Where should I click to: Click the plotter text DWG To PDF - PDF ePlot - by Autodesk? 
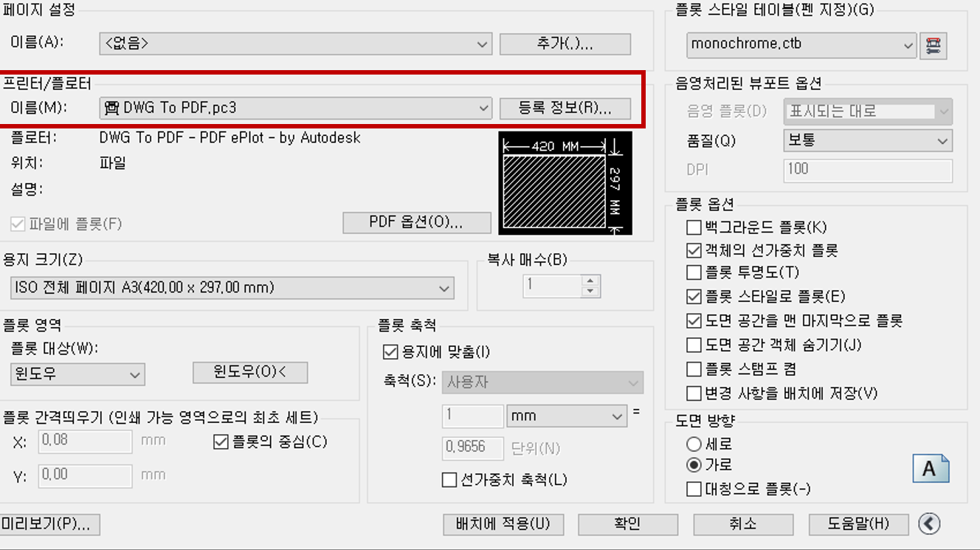230,138
